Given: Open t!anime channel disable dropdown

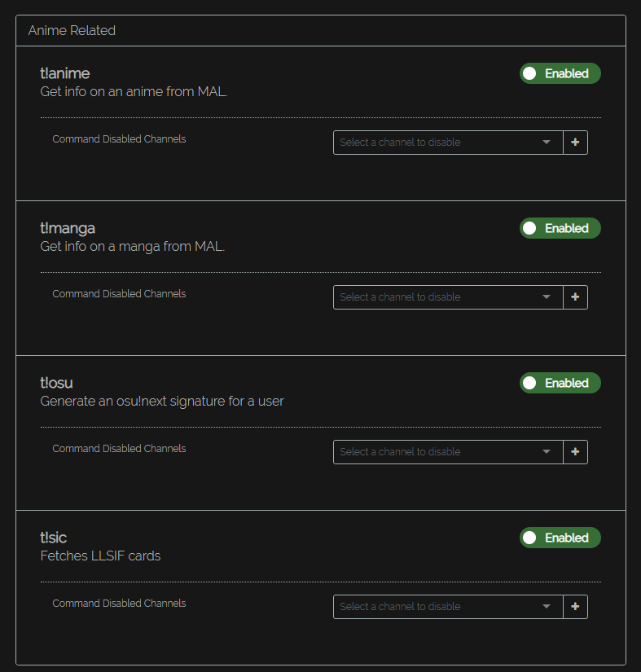Looking at the screenshot, I should point(447,143).
